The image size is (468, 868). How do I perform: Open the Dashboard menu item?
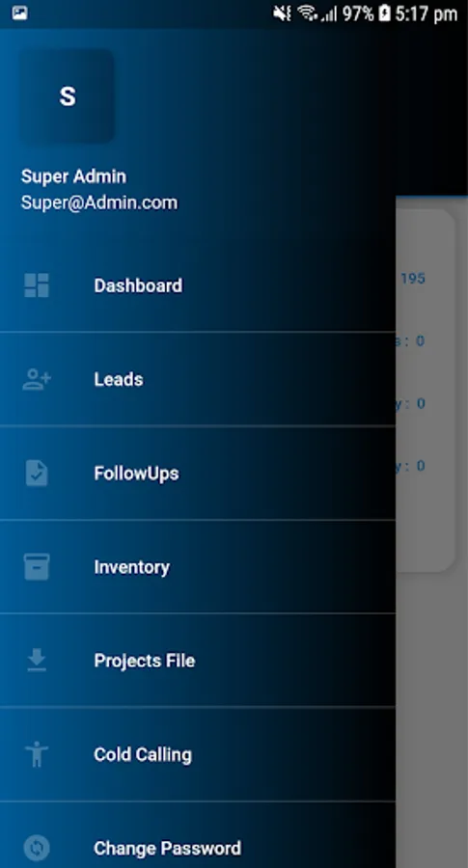pos(198,285)
